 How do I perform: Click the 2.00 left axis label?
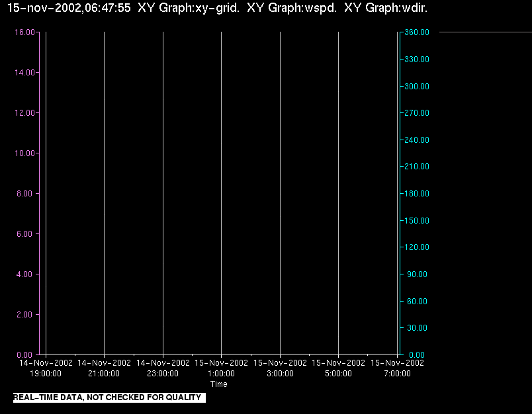click(x=24, y=315)
